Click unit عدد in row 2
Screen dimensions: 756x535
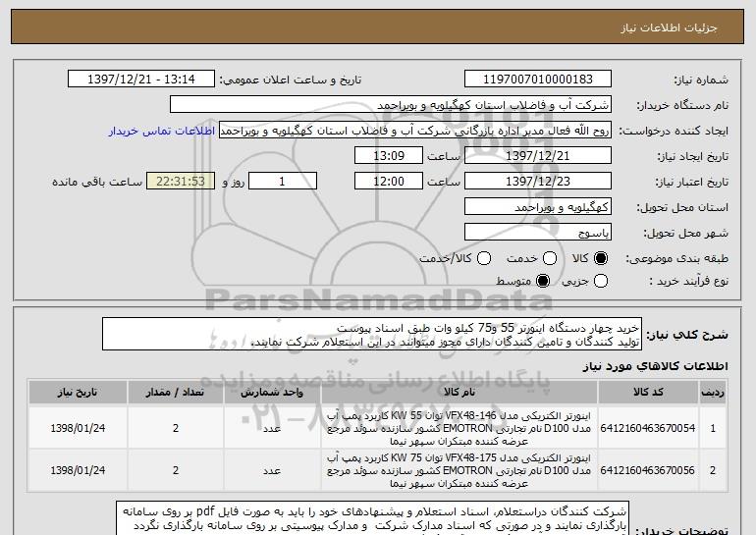point(272,470)
